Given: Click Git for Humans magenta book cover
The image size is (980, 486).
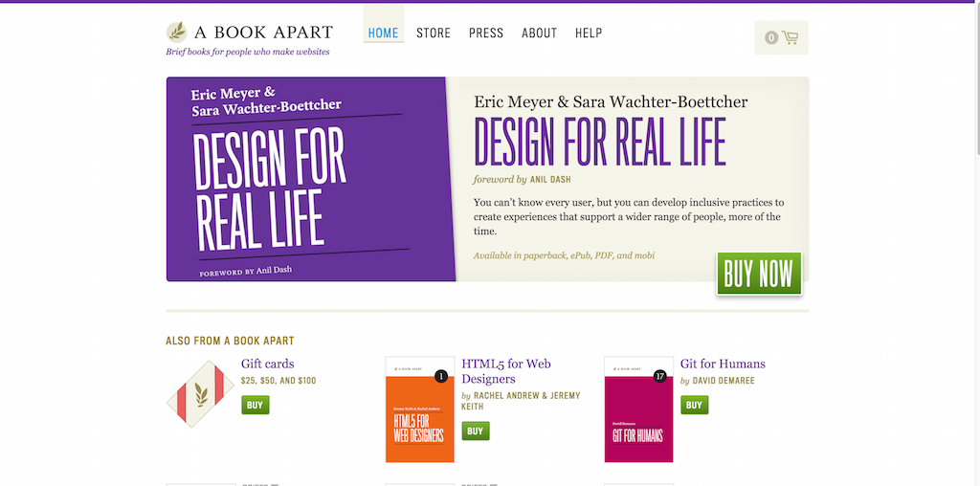Looking at the screenshot, I should 638,409.
